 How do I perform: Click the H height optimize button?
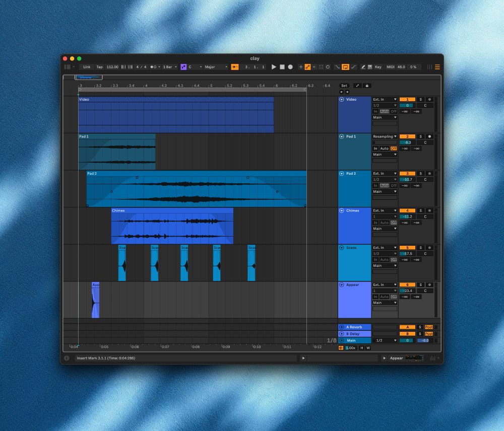point(361,348)
